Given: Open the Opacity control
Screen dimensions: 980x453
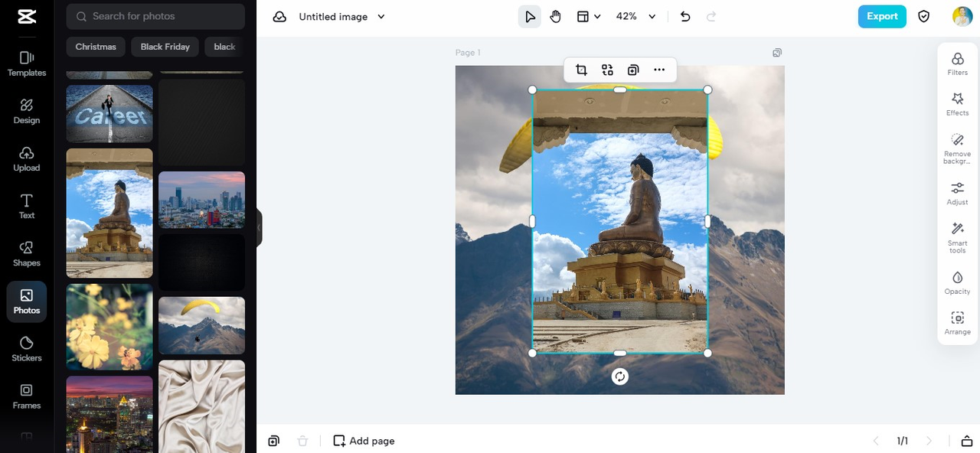Looking at the screenshot, I should [x=957, y=283].
